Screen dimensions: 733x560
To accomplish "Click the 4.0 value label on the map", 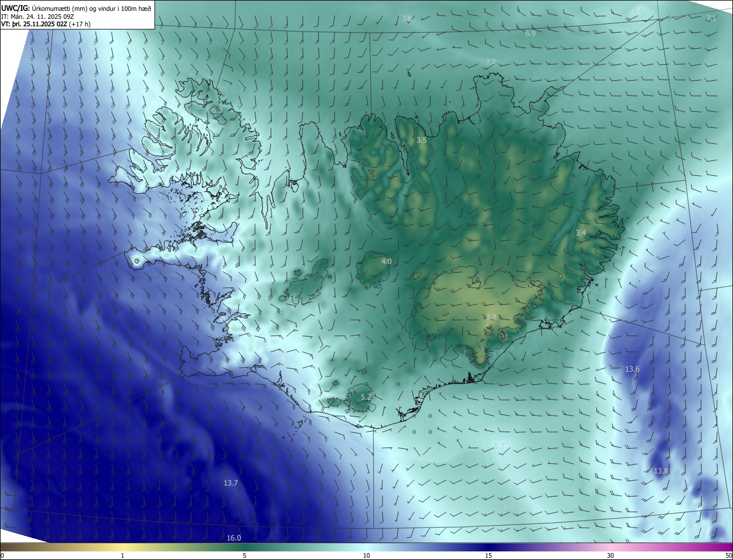I will point(387,262).
